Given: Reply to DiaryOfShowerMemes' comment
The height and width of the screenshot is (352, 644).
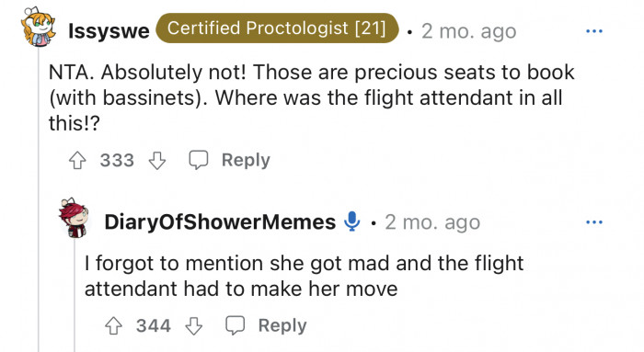Looking at the screenshot, I should pos(282,325).
